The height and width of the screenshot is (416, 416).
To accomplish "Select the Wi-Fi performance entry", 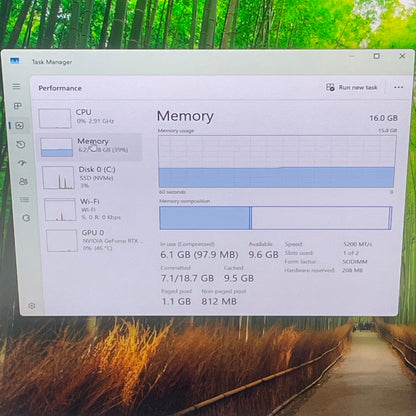I will (x=93, y=209).
